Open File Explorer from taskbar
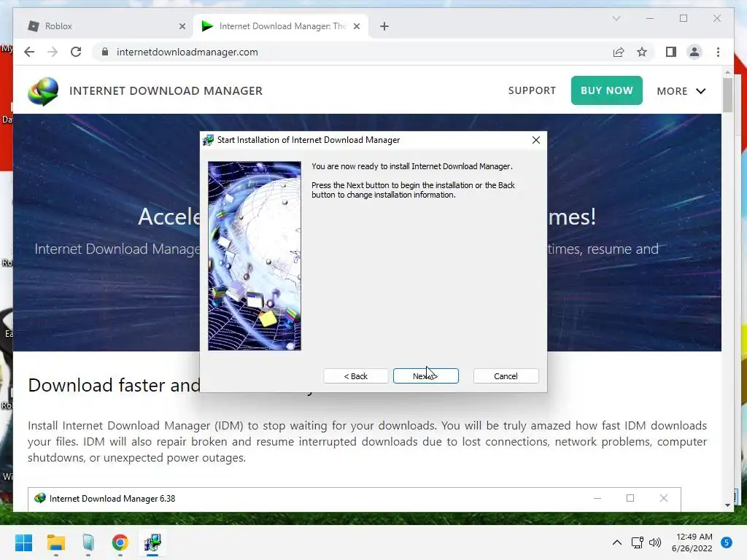This screenshot has width=747, height=560. coord(55,542)
